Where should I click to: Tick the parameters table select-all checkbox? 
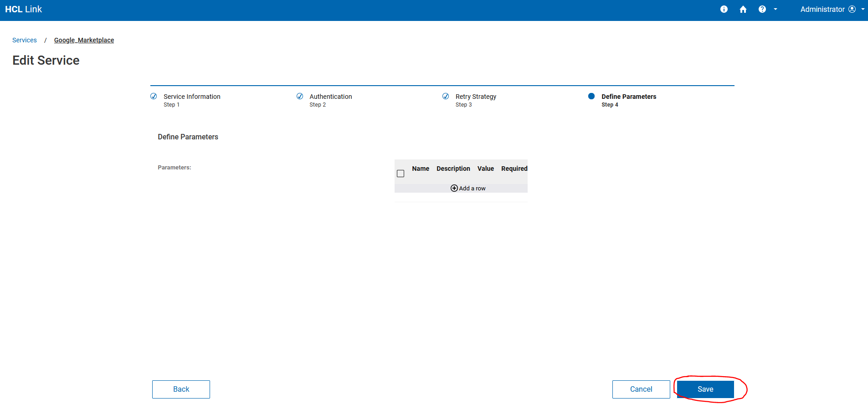(x=401, y=174)
